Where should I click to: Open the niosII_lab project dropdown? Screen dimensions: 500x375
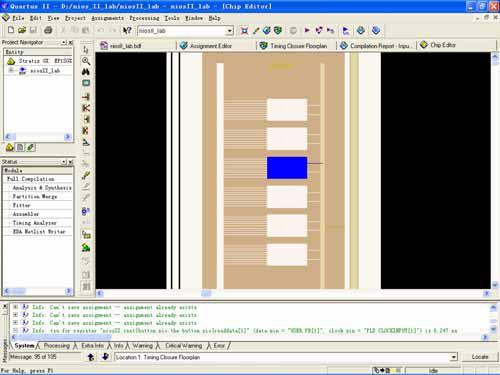(230, 31)
